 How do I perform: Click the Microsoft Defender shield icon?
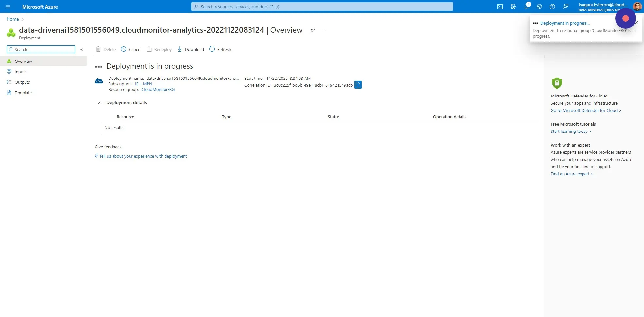(x=557, y=83)
